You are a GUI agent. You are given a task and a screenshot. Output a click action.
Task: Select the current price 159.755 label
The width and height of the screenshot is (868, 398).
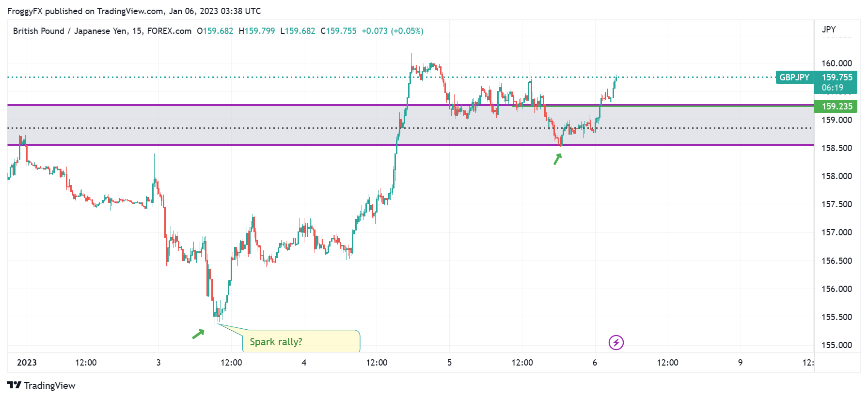836,77
